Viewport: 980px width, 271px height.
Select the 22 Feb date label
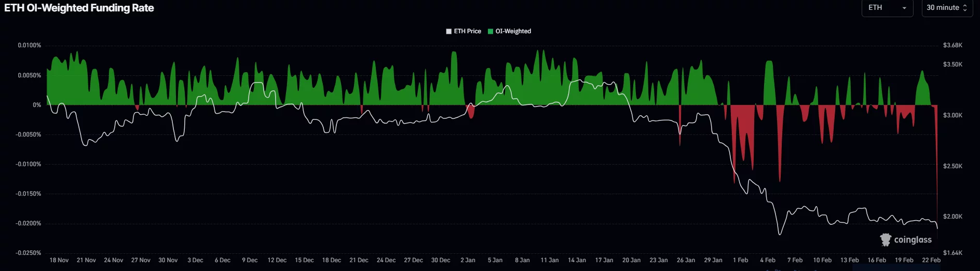tap(931, 260)
